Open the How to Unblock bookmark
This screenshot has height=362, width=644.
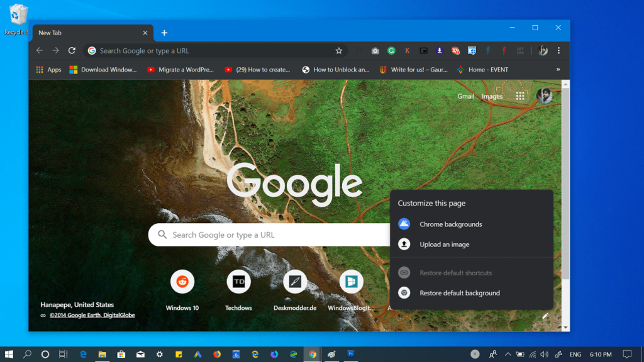[x=336, y=69]
